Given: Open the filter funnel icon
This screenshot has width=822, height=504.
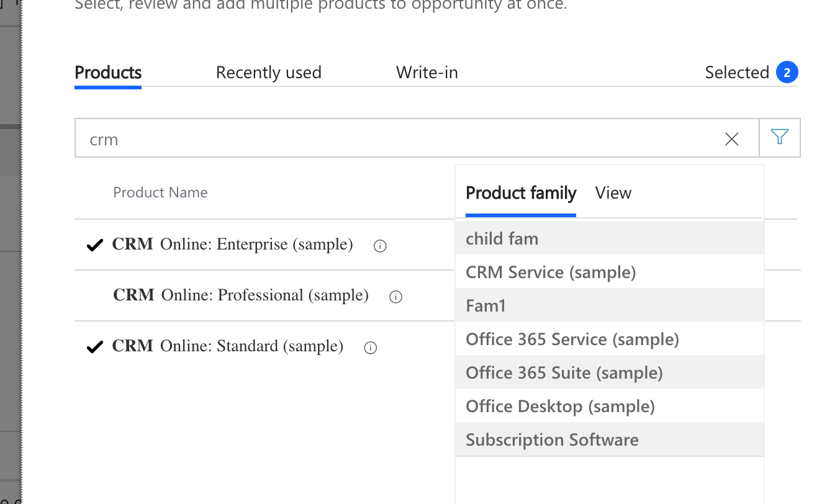Looking at the screenshot, I should click(780, 137).
